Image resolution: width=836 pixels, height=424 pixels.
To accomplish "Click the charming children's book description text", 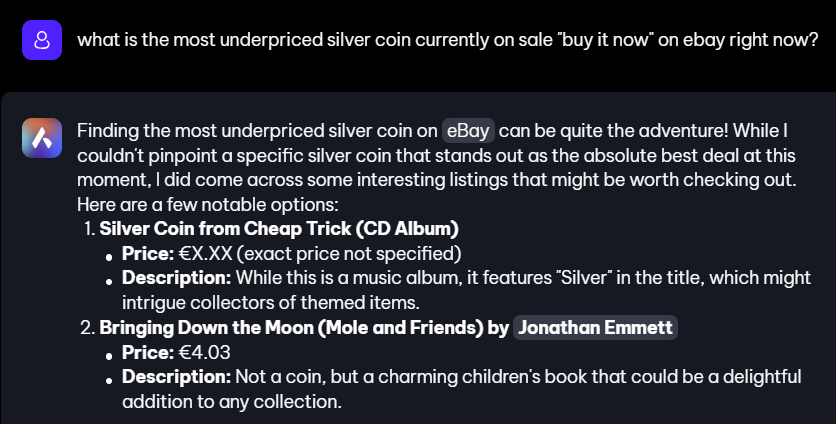I will (x=518, y=377).
